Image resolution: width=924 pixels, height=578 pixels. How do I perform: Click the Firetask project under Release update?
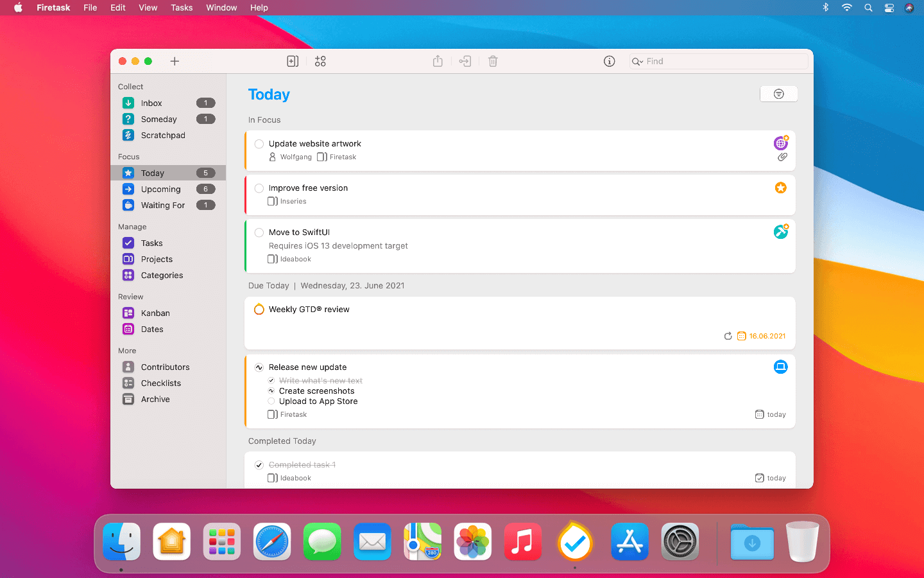point(294,414)
